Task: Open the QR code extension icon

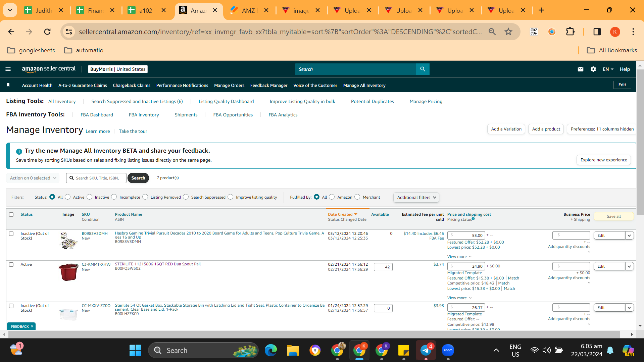Action: click(x=534, y=32)
